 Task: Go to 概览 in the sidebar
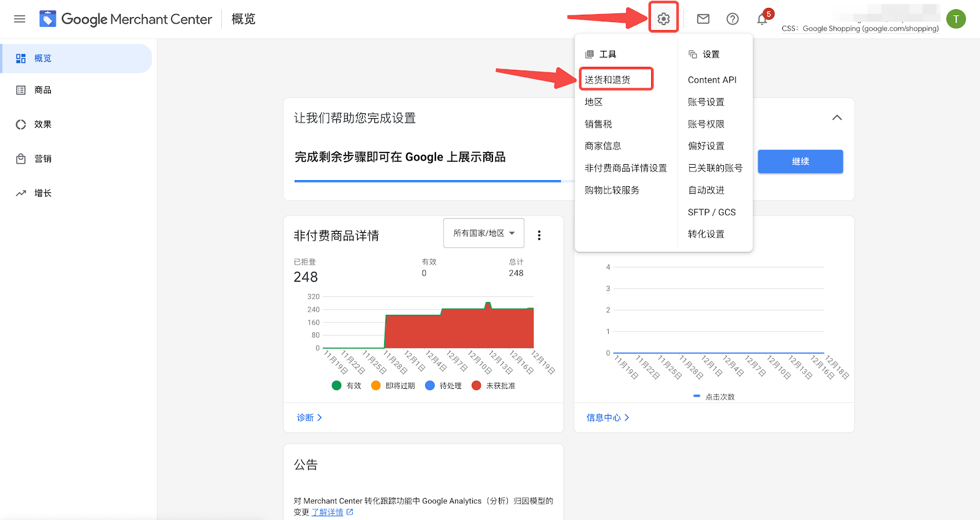point(76,58)
